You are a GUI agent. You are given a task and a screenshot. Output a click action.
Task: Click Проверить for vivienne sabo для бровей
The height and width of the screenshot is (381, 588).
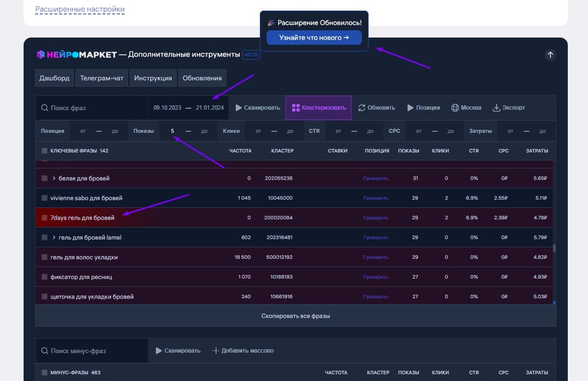(375, 198)
